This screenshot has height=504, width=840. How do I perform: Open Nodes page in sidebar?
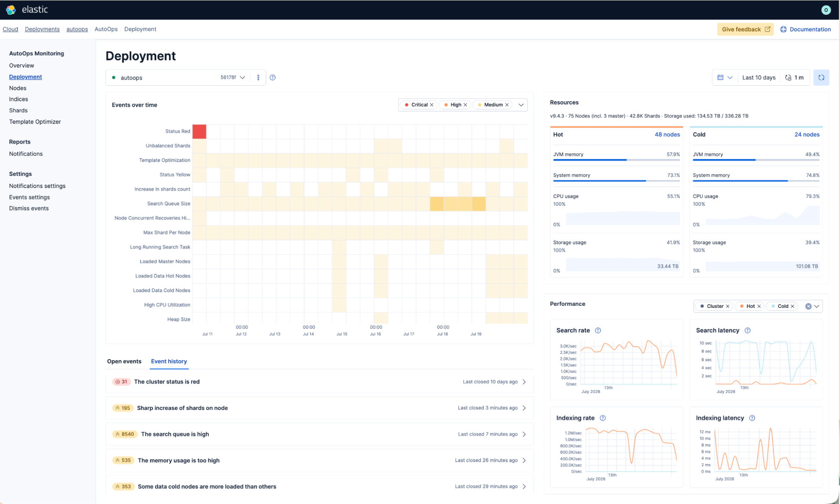tap(18, 88)
